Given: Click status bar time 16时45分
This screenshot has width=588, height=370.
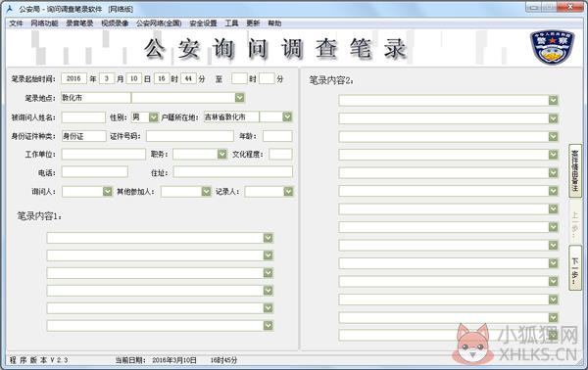Looking at the screenshot, I should coord(223,360).
